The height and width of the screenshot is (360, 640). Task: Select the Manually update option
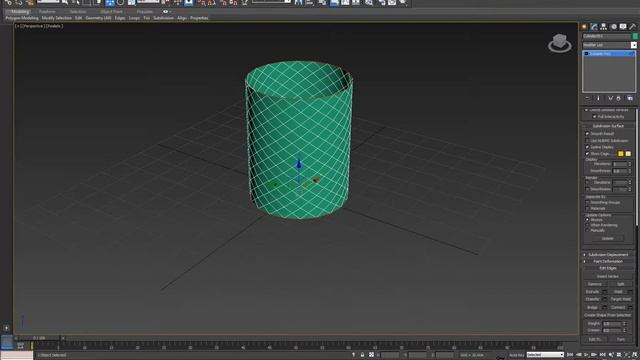[x=587, y=230]
